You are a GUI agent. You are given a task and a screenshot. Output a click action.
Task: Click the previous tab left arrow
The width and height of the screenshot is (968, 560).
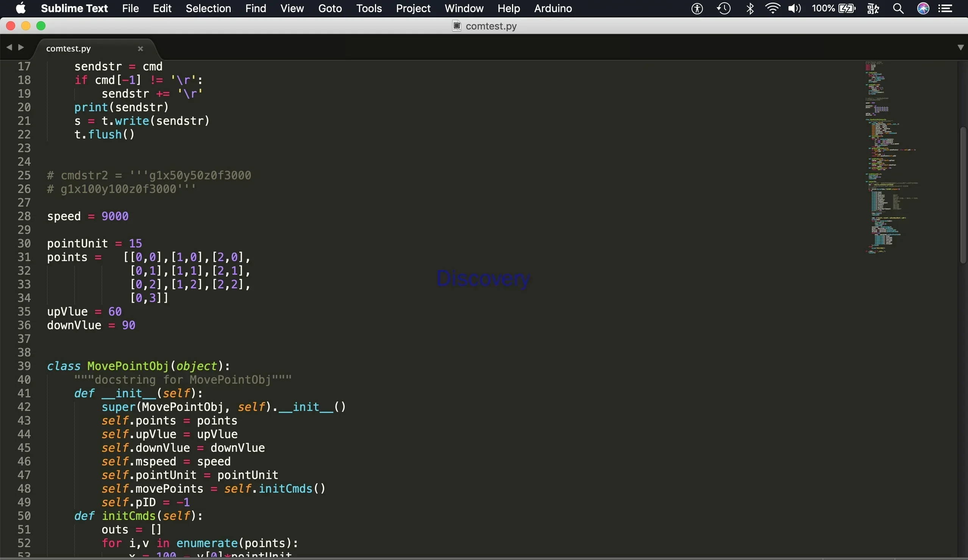click(x=9, y=47)
